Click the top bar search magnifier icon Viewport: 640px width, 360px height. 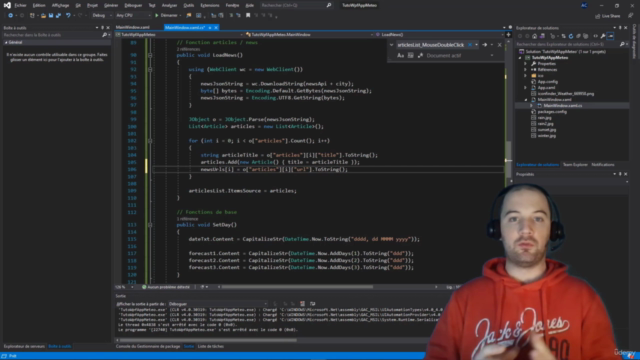pyautogui.click(x=329, y=5)
